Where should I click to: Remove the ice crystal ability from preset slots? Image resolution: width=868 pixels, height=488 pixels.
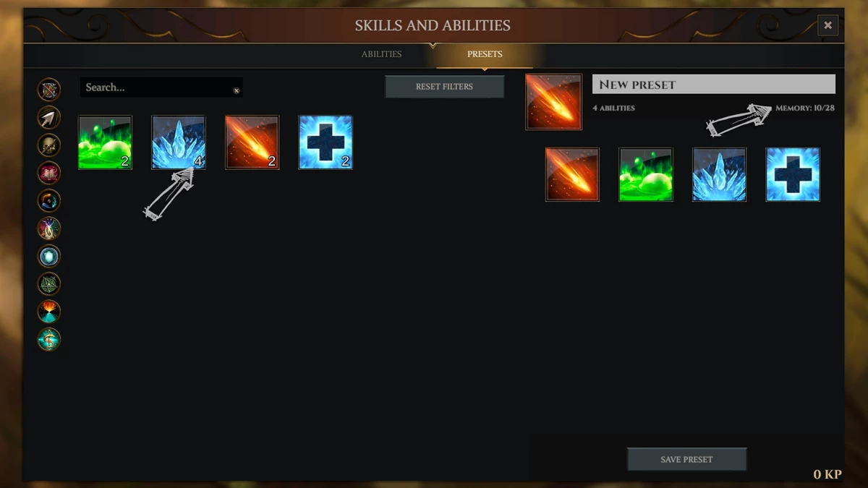tap(719, 174)
